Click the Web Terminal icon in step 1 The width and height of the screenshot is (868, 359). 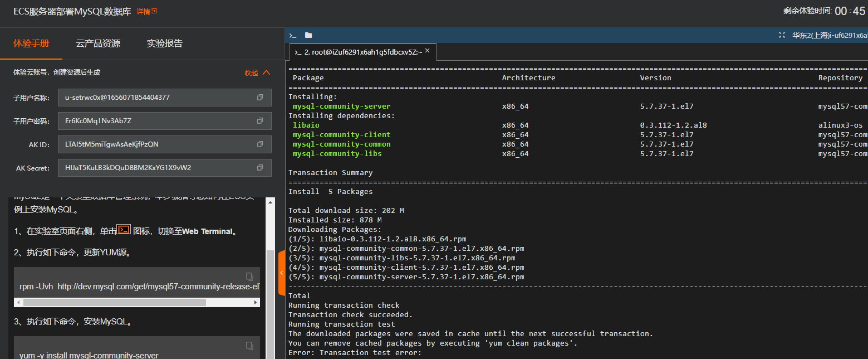click(x=124, y=230)
